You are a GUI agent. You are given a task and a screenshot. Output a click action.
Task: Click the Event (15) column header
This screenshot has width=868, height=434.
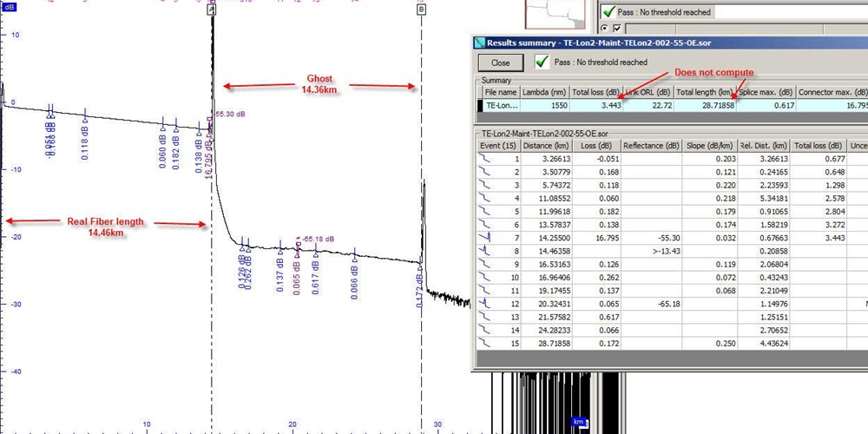point(499,146)
